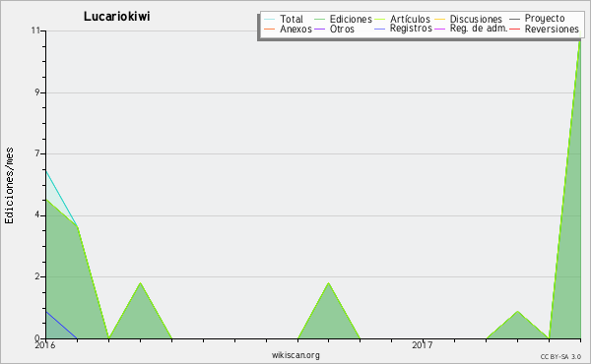The width and height of the screenshot is (591, 364).
Task: Click the yellow Discusiones legend line swatch
Action: tap(440, 19)
